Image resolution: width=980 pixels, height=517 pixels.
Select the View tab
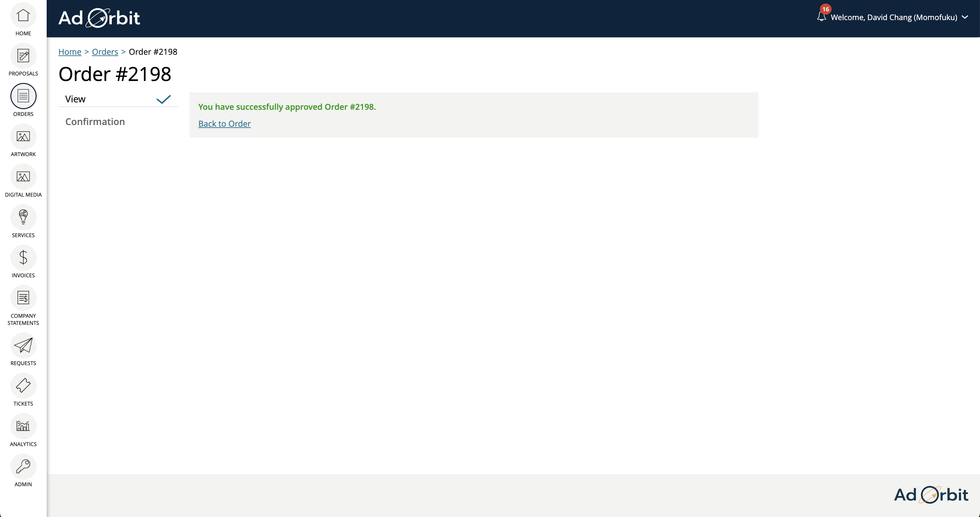tap(75, 98)
